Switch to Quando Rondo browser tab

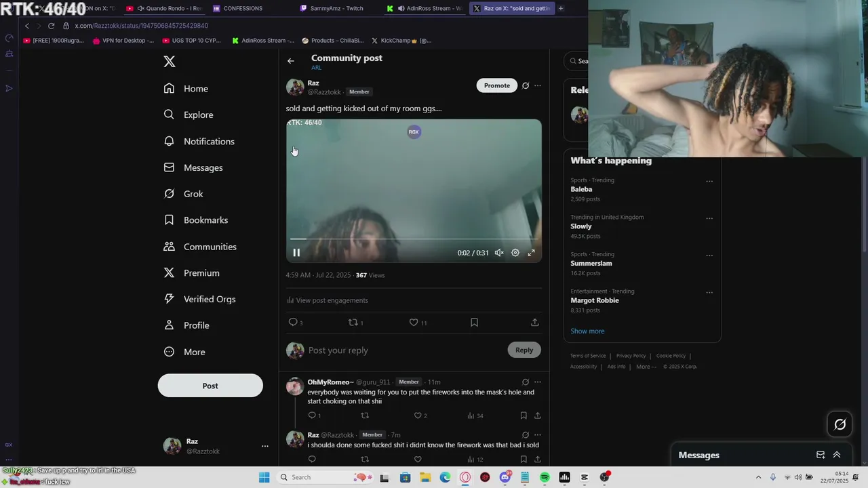click(x=165, y=9)
